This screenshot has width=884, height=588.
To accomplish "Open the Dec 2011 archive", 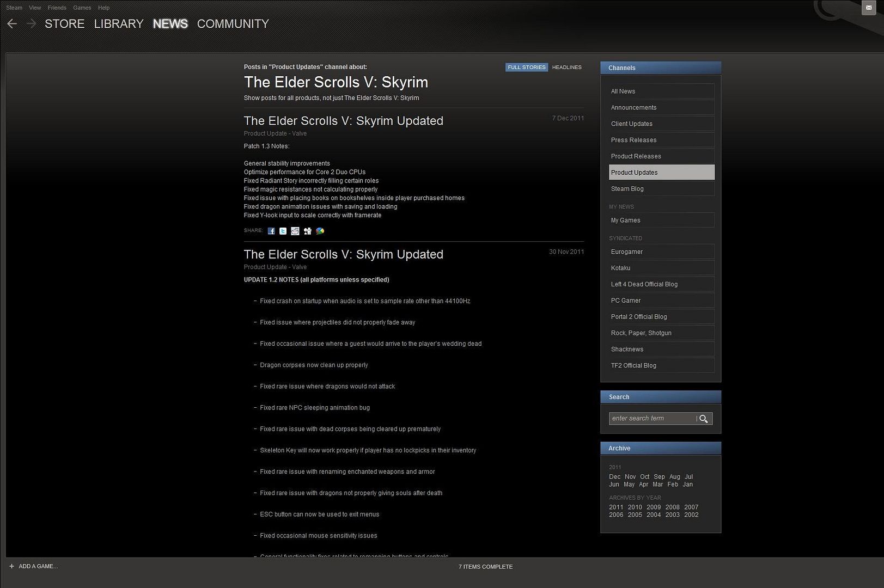I will 614,476.
